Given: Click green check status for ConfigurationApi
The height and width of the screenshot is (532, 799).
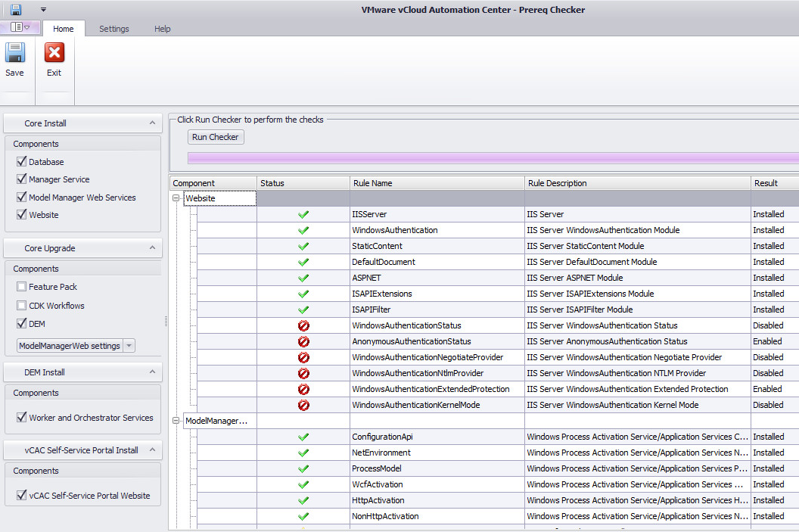Looking at the screenshot, I should (303, 437).
